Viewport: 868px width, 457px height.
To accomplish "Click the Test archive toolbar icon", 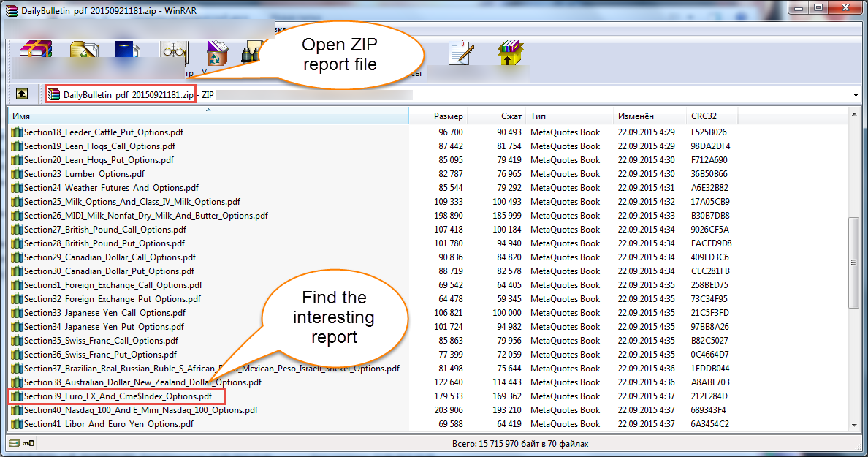I will (127, 50).
